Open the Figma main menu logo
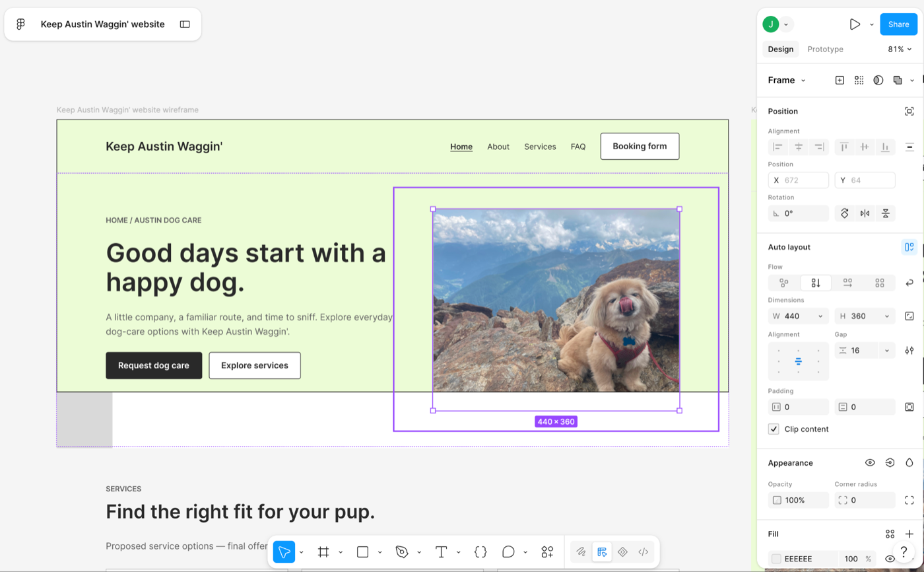The height and width of the screenshot is (572, 924). tap(20, 24)
